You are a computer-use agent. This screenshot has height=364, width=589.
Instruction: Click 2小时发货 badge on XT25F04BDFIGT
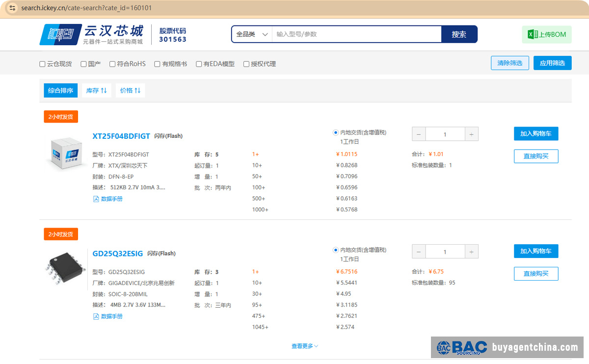[x=61, y=117]
